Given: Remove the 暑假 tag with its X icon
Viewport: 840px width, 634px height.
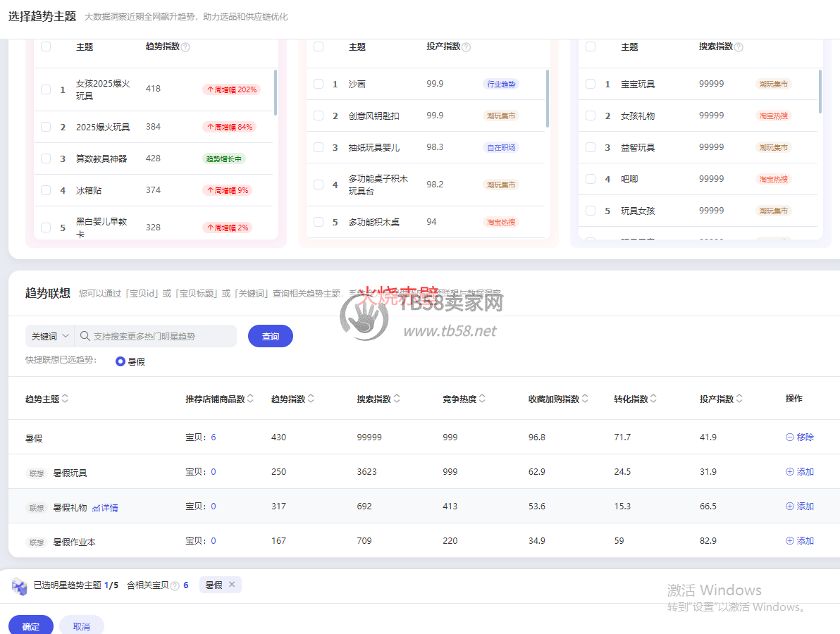Looking at the screenshot, I should click(231, 584).
